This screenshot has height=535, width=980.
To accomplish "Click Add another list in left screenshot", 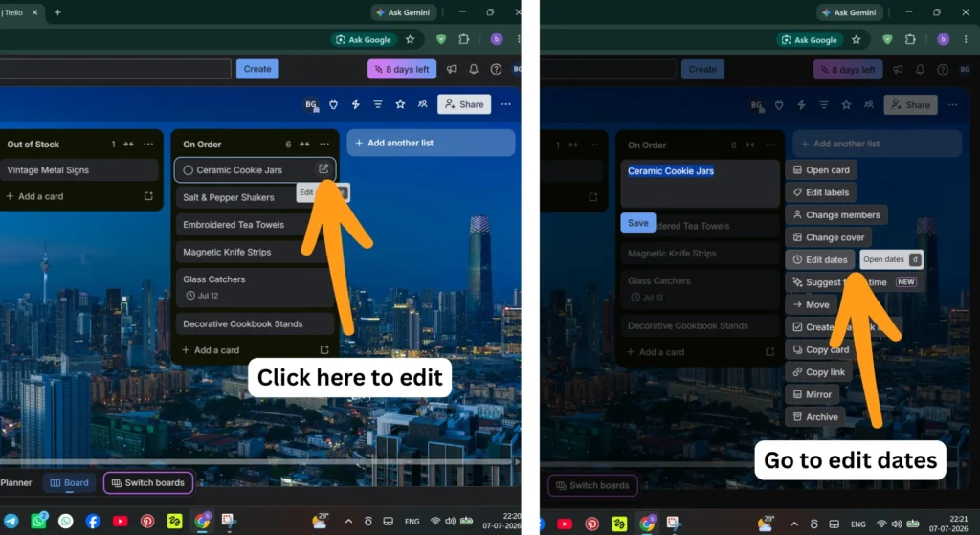I will pos(431,144).
